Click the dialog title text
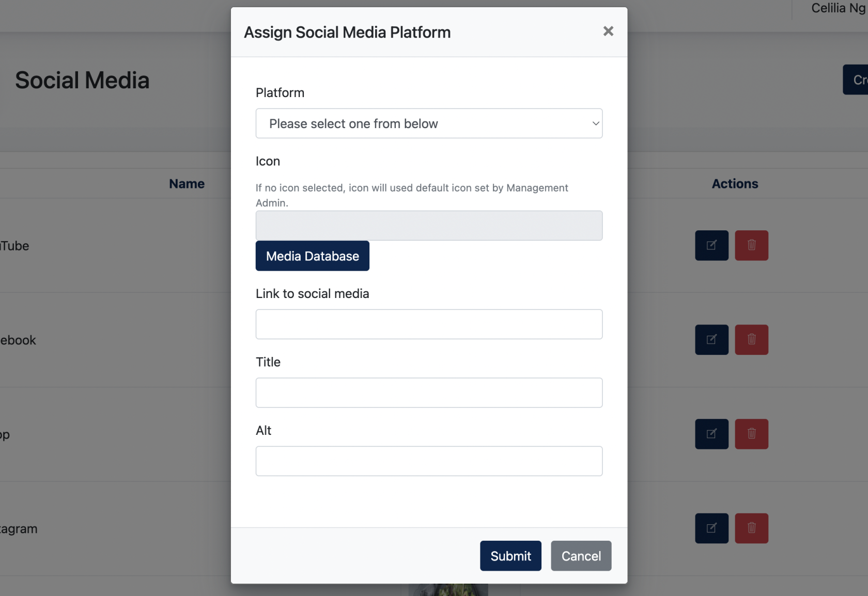This screenshot has width=868, height=596. pyautogui.click(x=347, y=32)
